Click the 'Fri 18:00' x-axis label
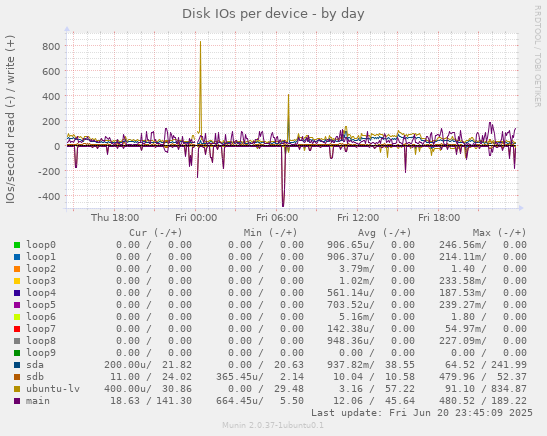 coord(439,218)
